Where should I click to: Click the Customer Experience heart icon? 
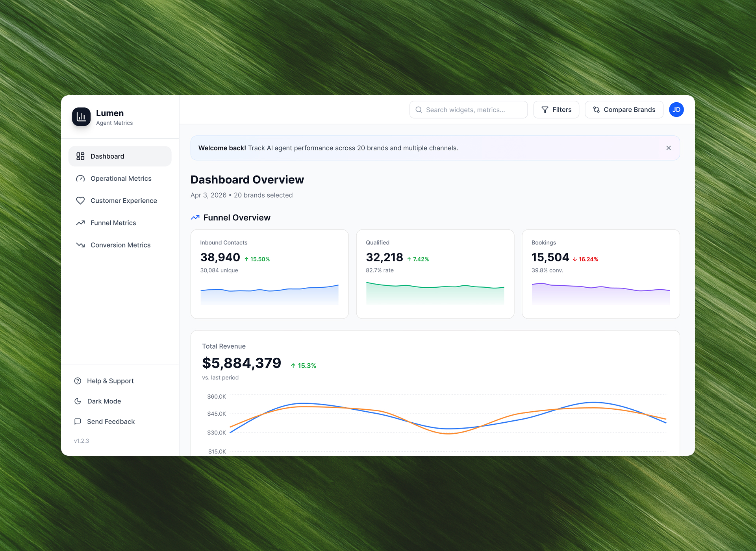click(x=80, y=201)
